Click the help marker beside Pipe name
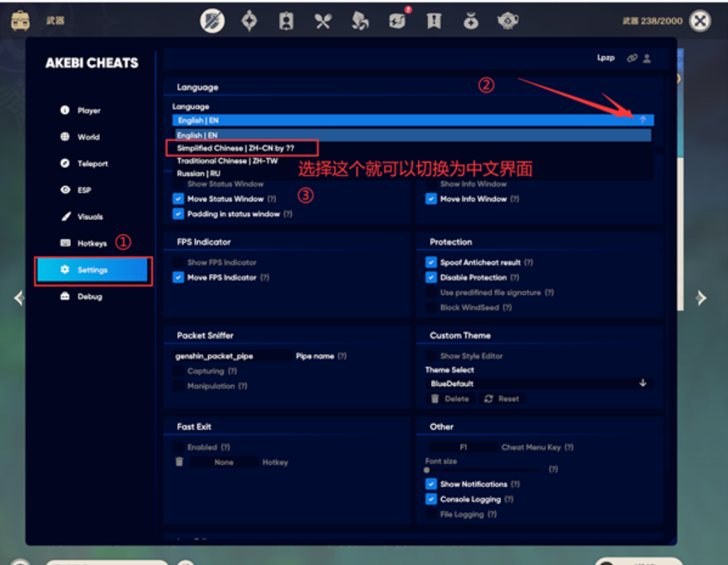The height and width of the screenshot is (565, 728). pos(342,355)
